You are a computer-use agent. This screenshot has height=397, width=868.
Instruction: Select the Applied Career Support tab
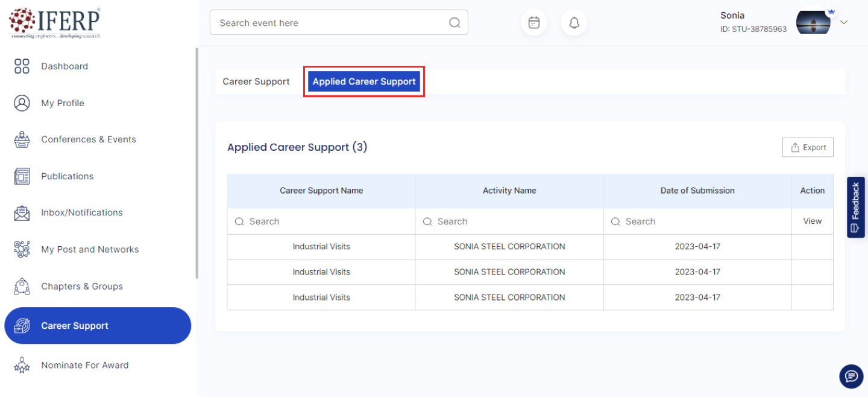tap(364, 81)
